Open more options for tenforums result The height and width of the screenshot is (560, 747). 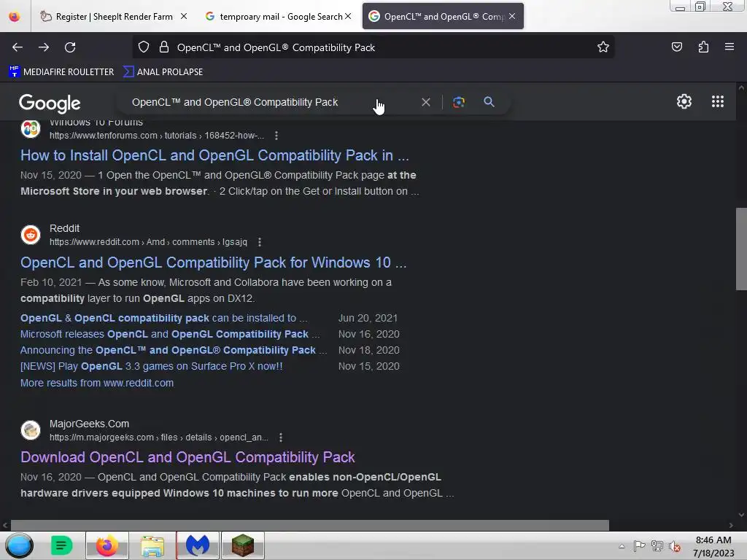coord(276,136)
